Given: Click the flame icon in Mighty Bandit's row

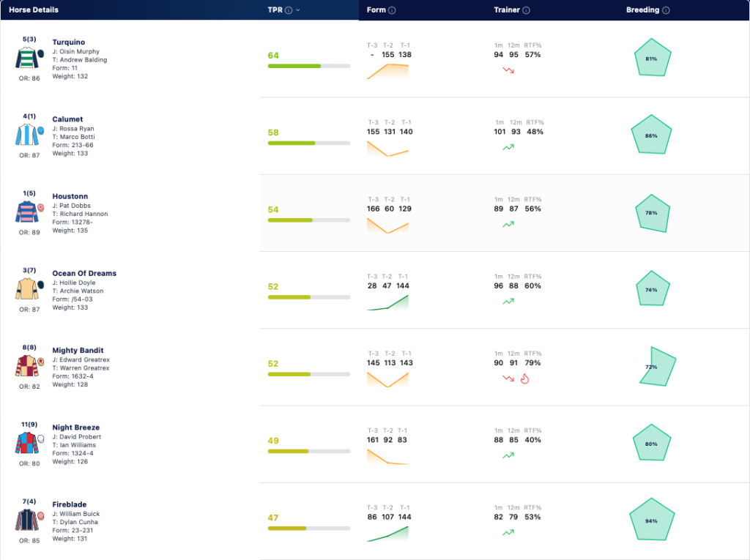Looking at the screenshot, I should 524,378.
